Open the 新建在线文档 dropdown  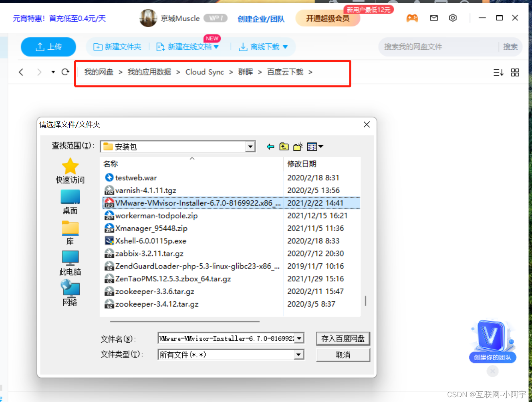[187, 47]
